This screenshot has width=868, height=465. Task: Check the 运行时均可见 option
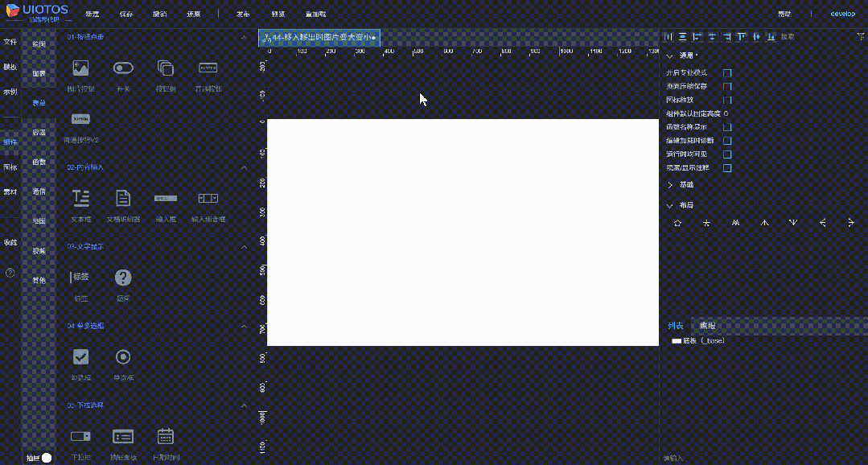[727, 152]
